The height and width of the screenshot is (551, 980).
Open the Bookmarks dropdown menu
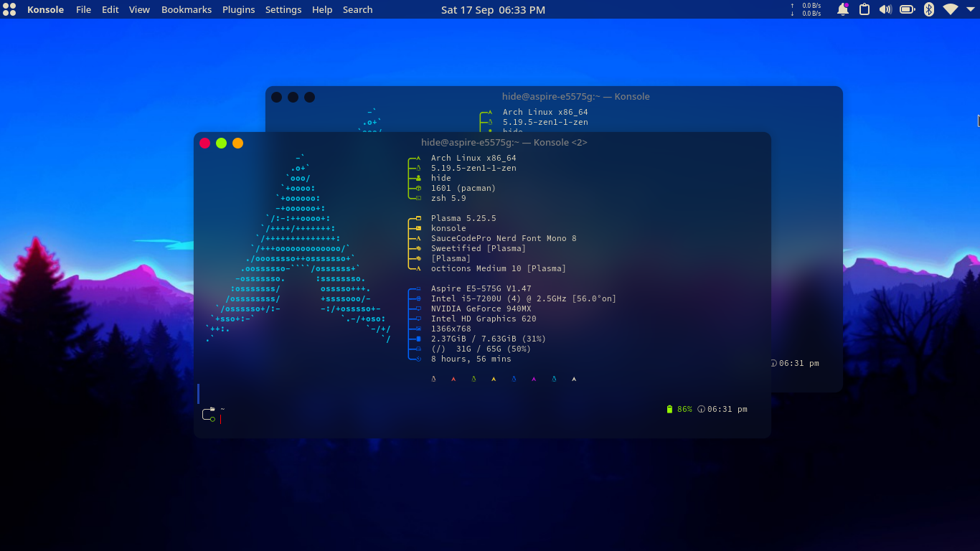click(x=186, y=9)
